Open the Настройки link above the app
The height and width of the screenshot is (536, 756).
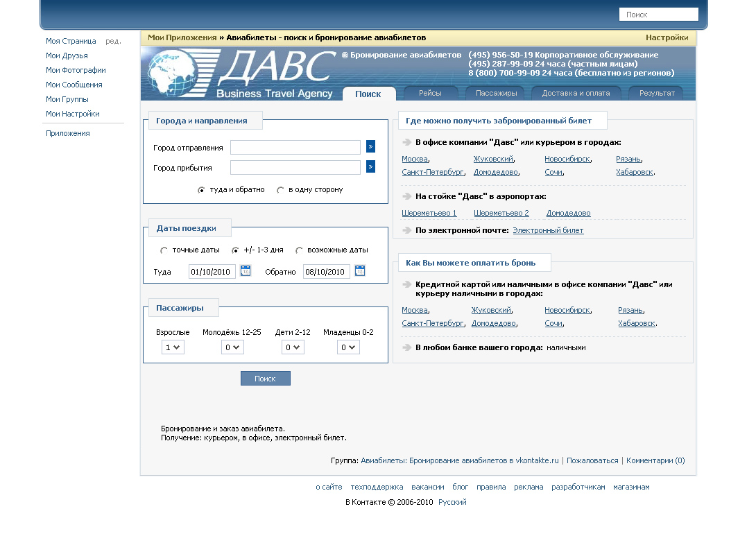(667, 37)
